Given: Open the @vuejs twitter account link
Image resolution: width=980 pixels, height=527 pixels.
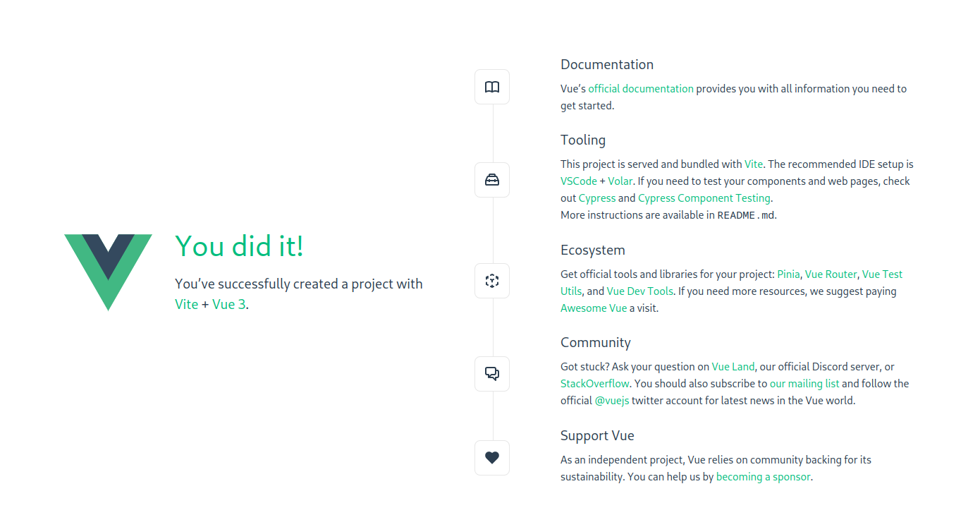Looking at the screenshot, I should (x=611, y=400).
